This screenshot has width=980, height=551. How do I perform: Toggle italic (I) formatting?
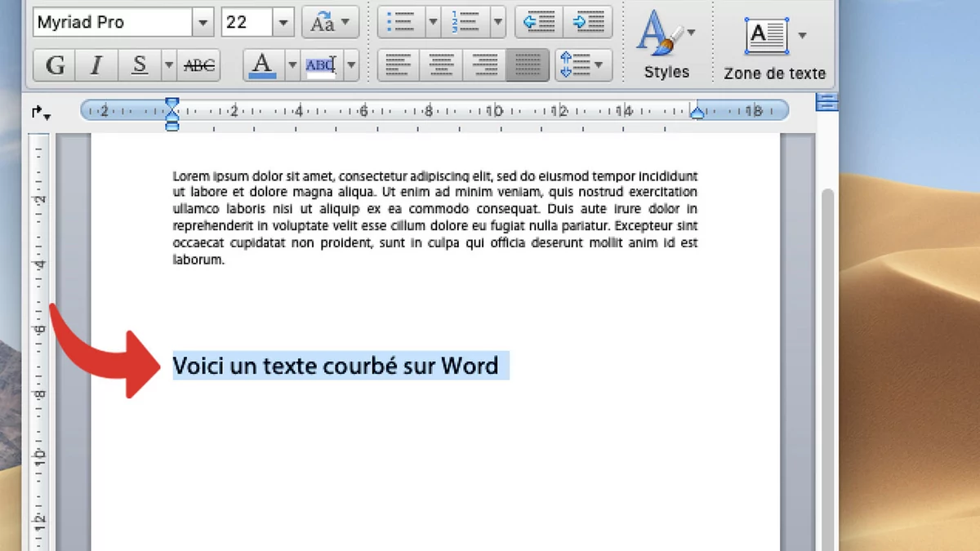[97, 65]
